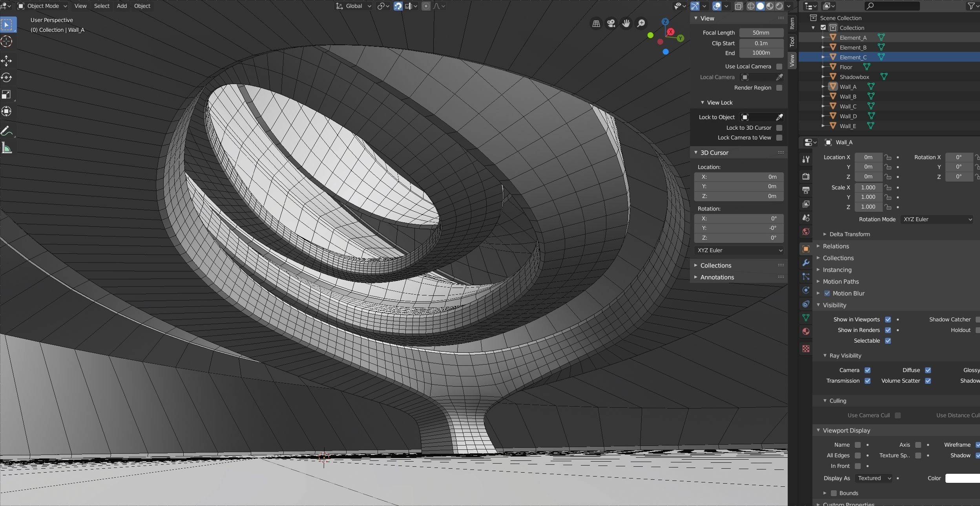Viewport: 980px width, 506px height.
Task: Click Clip Start 0.1m field
Action: [761, 43]
